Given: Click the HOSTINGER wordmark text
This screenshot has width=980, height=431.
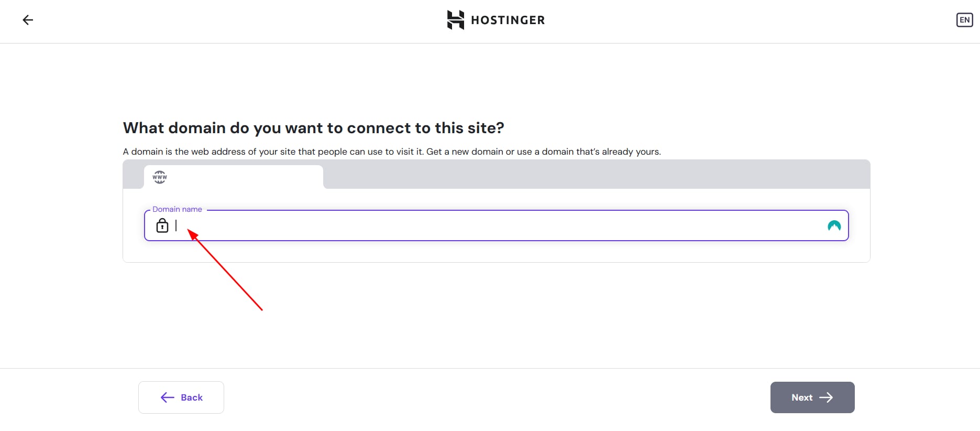Looking at the screenshot, I should [508, 20].
